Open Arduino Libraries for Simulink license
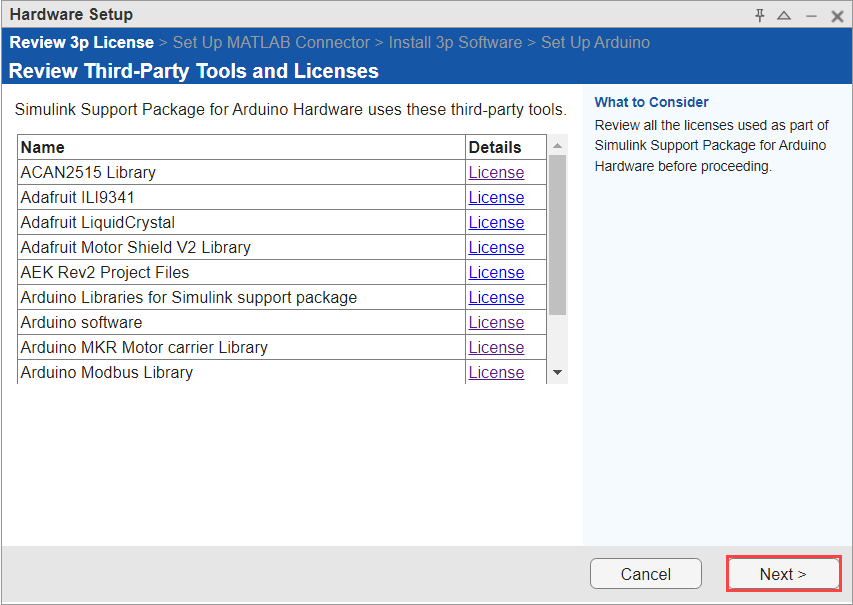Viewport: 853px width, 605px height. [496, 297]
